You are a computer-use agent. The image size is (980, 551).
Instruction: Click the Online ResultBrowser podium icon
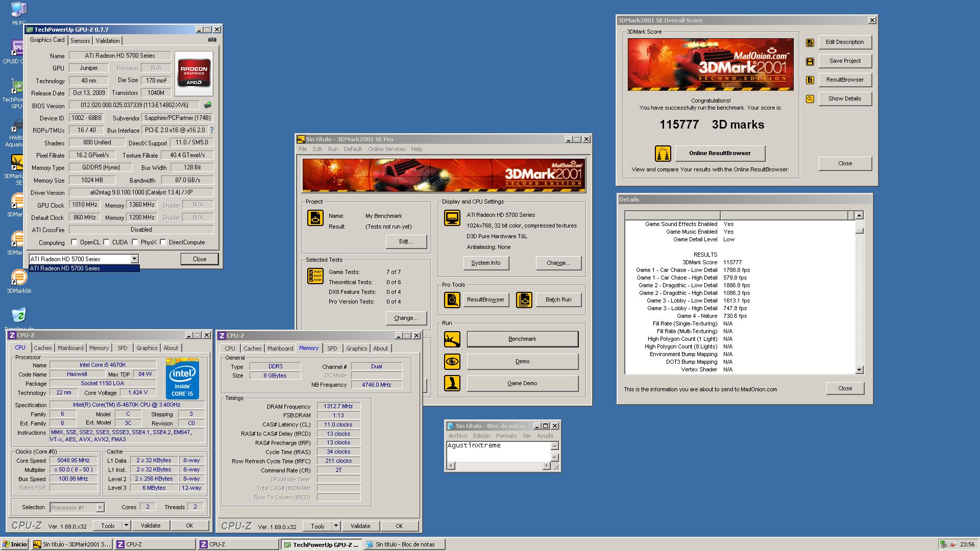(x=663, y=154)
